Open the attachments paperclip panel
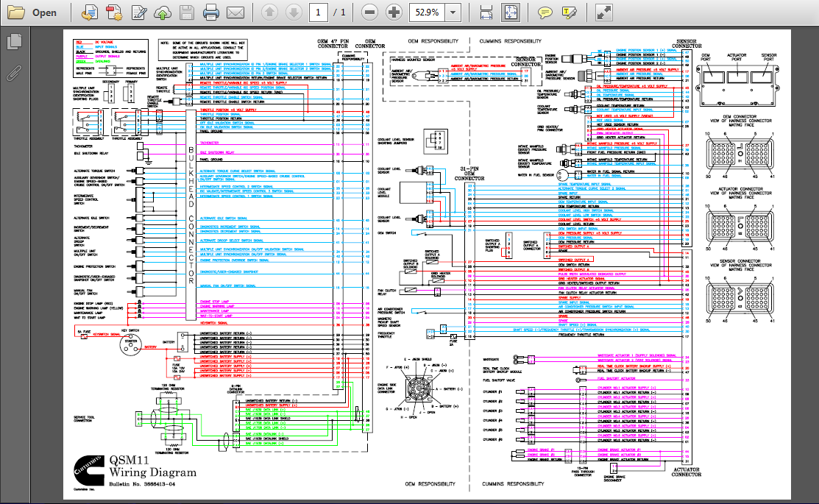819x504 pixels. pos(14,73)
